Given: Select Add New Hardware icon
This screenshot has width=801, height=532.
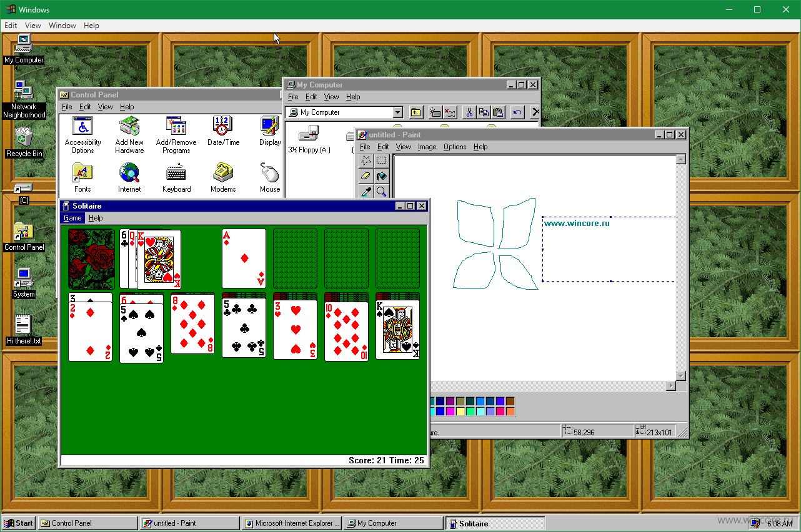Looking at the screenshot, I should (129, 135).
